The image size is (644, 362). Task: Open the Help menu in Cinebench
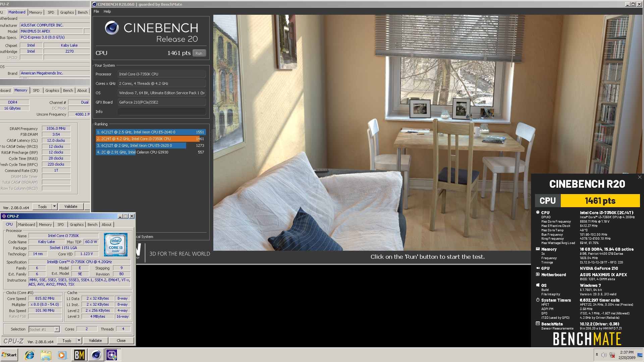[107, 11]
